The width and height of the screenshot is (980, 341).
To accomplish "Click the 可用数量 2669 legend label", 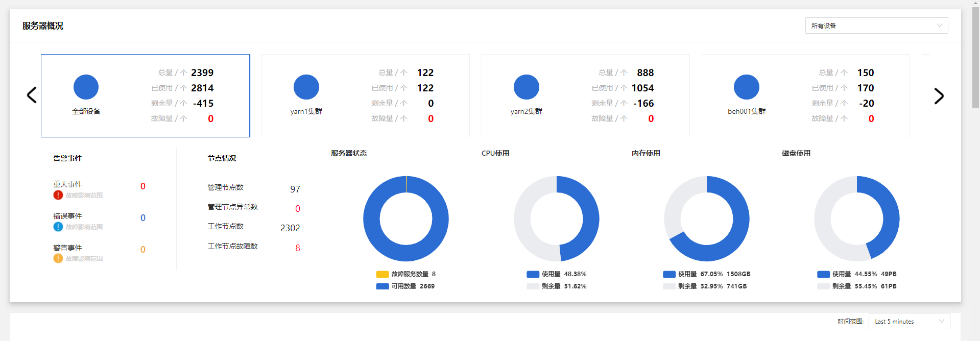I will pyautogui.click(x=413, y=286).
